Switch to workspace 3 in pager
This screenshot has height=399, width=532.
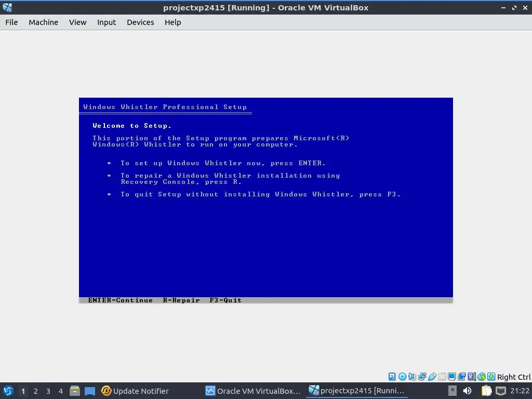coord(48,391)
